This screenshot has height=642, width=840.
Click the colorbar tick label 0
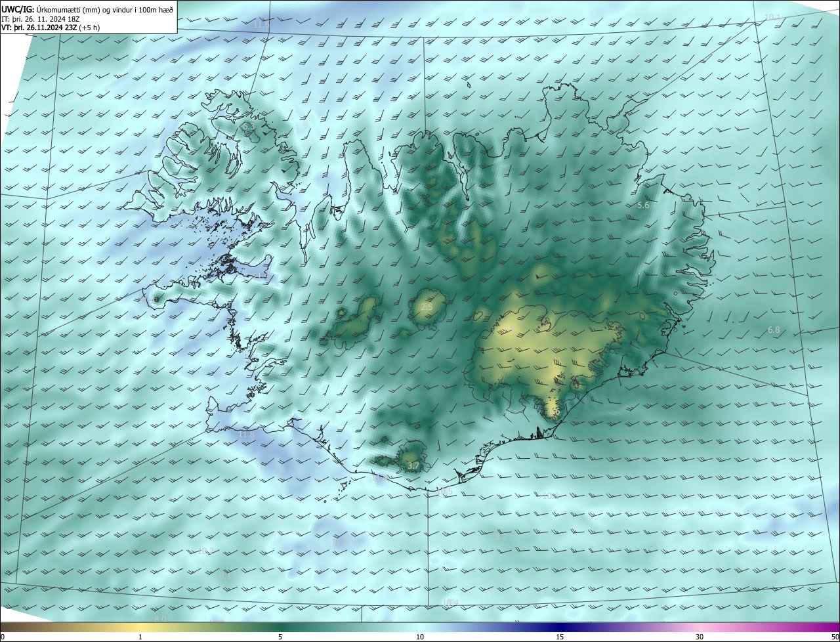pos(3,637)
